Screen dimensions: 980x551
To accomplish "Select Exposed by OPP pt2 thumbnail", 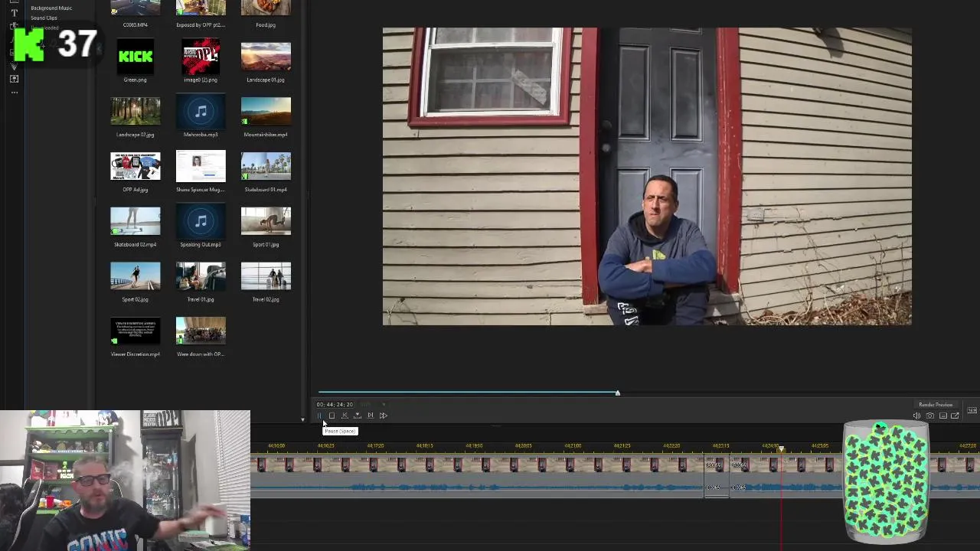I will [x=201, y=8].
